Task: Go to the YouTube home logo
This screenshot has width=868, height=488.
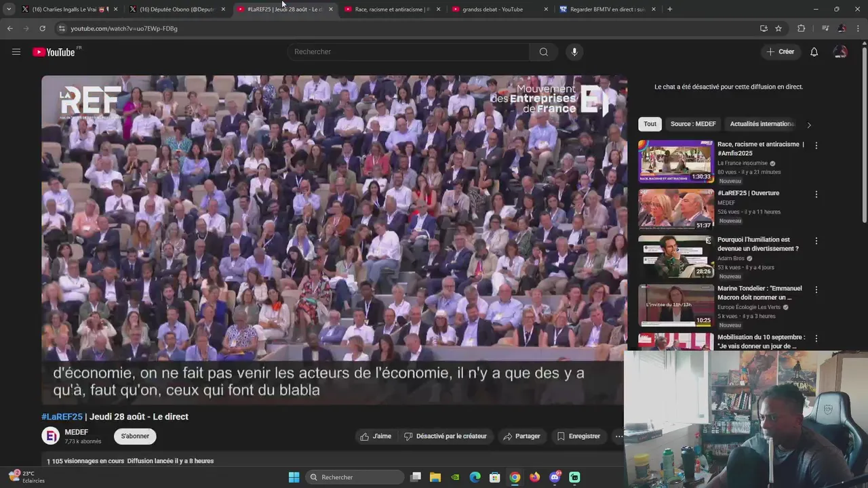Action: coord(54,52)
